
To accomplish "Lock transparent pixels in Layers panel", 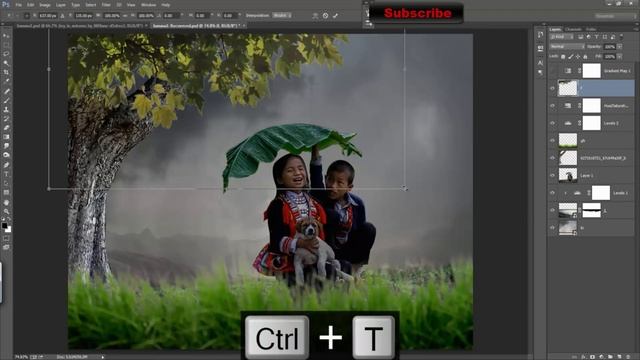I will click(563, 56).
